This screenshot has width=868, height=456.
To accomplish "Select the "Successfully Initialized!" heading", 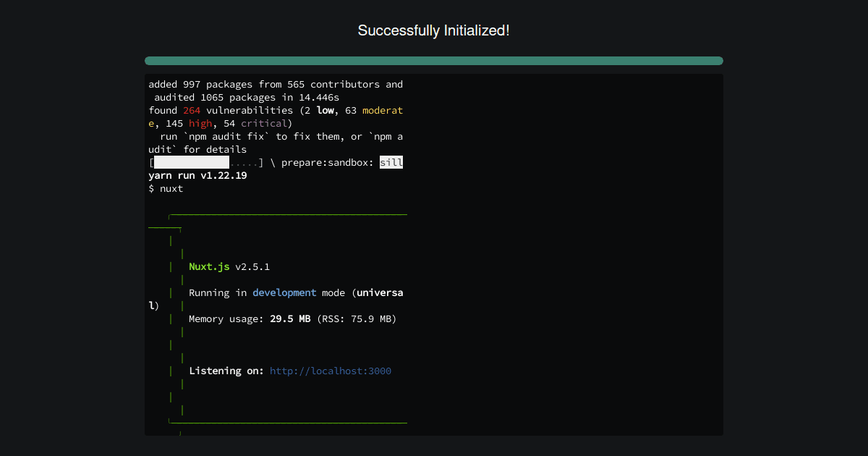I will pyautogui.click(x=434, y=30).
